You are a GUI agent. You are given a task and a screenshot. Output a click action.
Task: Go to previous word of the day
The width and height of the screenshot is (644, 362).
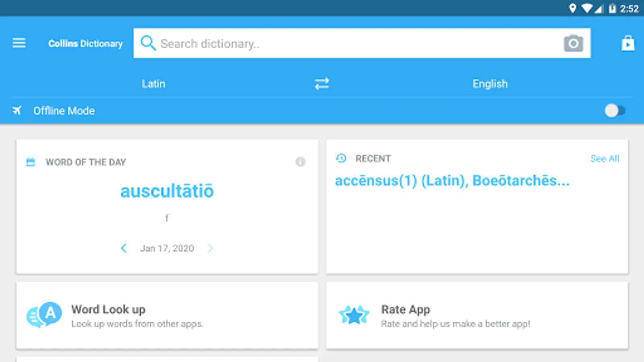pyautogui.click(x=124, y=248)
